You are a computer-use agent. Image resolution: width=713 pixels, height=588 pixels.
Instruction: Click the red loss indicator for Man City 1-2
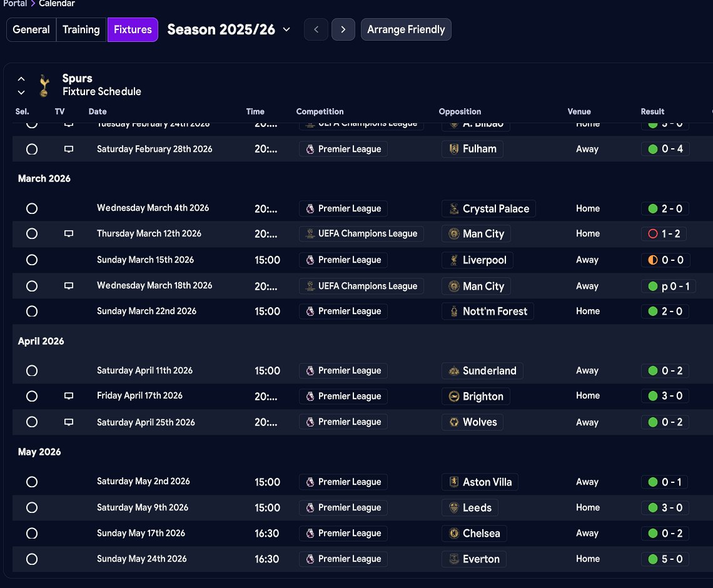(x=653, y=234)
